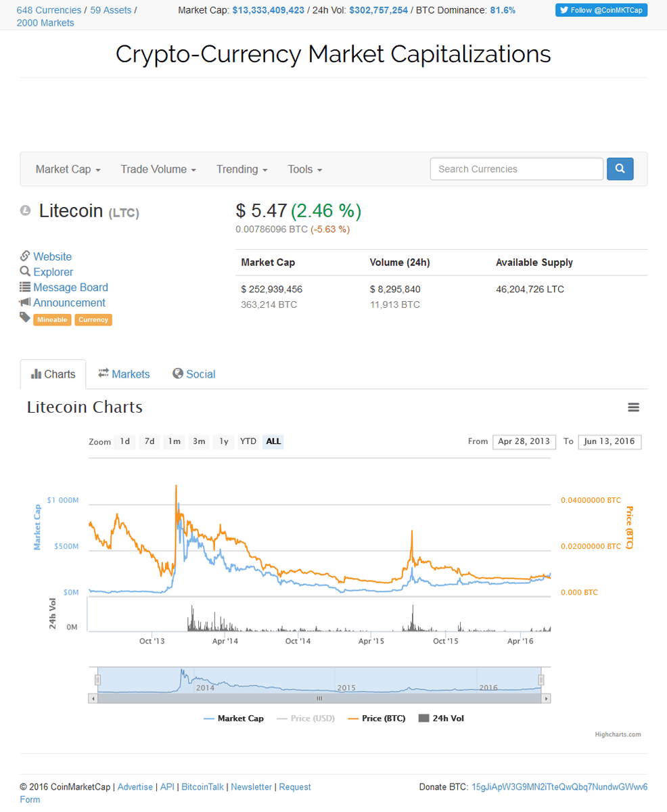Click the total market cap value $13,333,409,423
The image size is (667, 812).
pyautogui.click(x=269, y=10)
